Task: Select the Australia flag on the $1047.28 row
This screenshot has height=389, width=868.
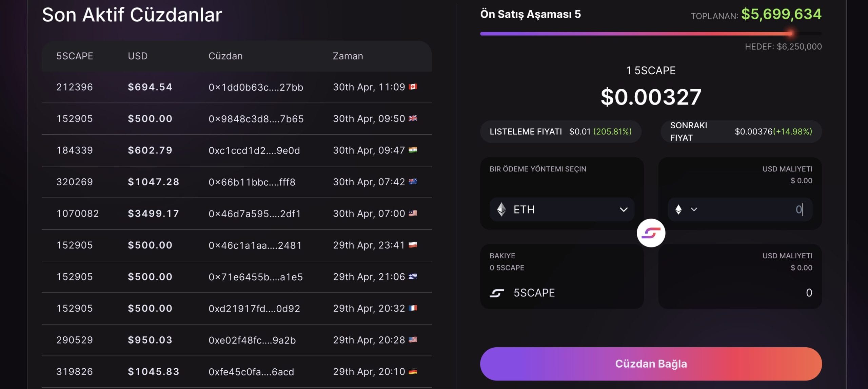Action: (412, 182)
